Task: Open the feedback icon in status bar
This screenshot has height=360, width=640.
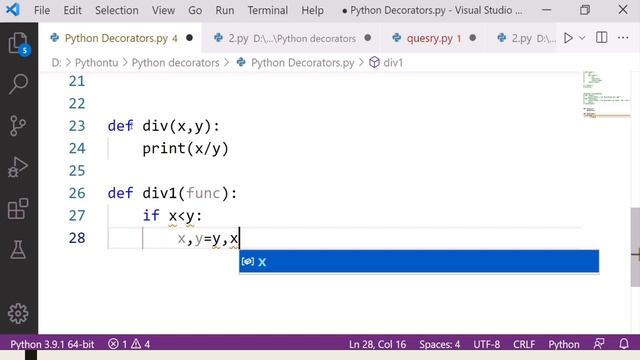Action: coord(599,344)
